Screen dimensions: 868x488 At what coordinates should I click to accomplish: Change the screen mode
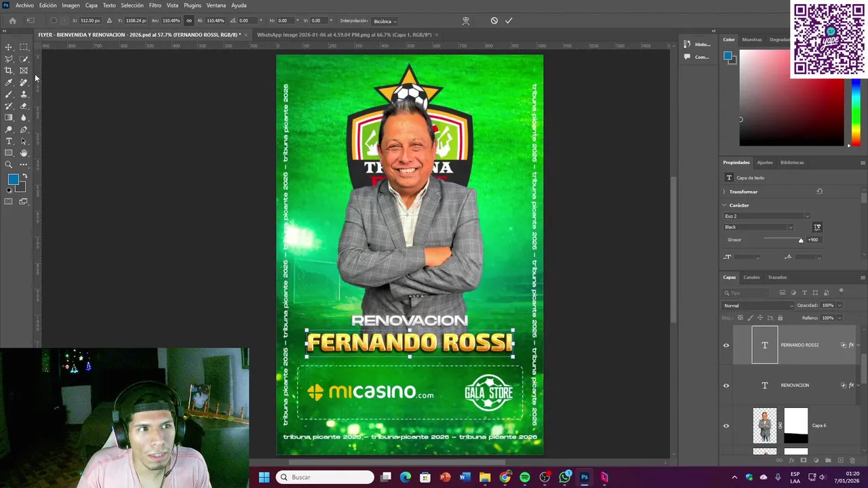pyautogui.click(x=24, y=201)
